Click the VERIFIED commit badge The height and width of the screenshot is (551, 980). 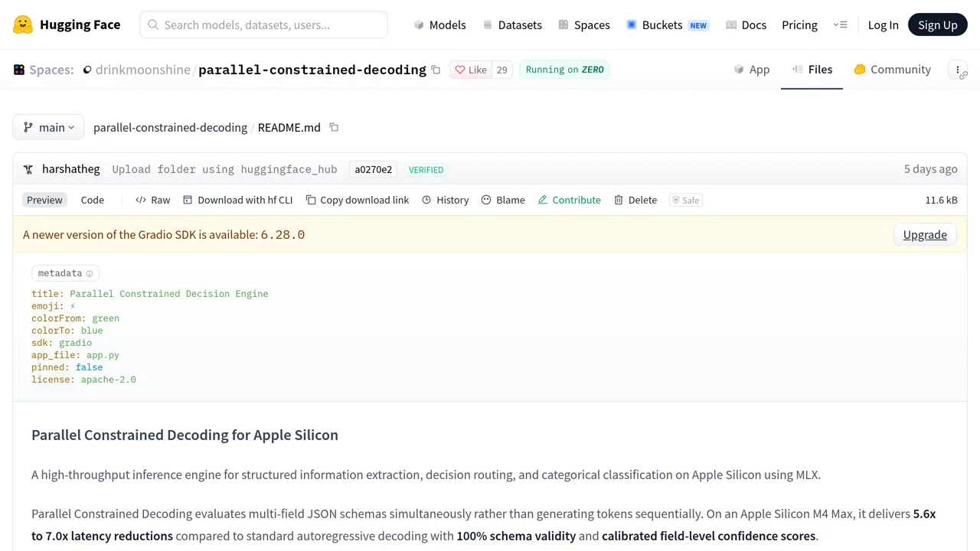[426, 169]
